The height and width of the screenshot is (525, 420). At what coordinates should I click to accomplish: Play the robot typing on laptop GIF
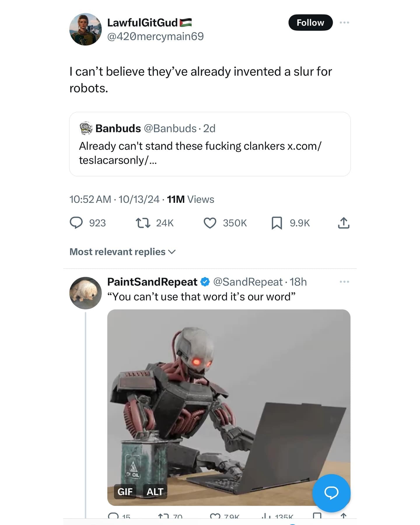pos(229,402)
